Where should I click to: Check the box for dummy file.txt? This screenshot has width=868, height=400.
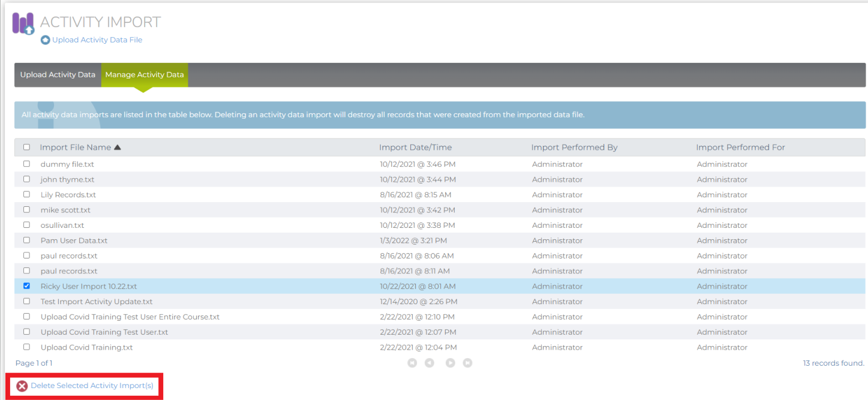pyautogui.click(x=26, y=164)
